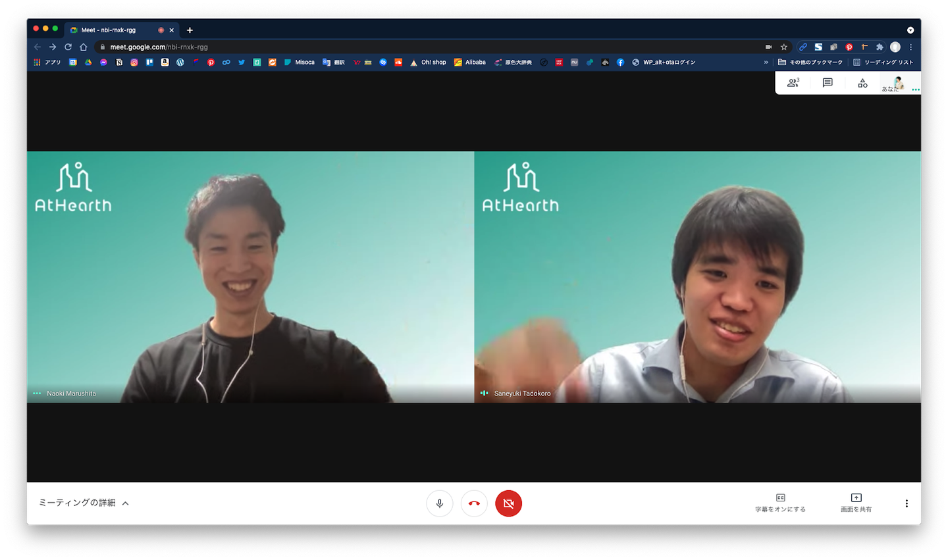Click the S extension icon in the toolbar
Image resolution: width=948 pixels, height=560 pixels.
coord(818,47)
